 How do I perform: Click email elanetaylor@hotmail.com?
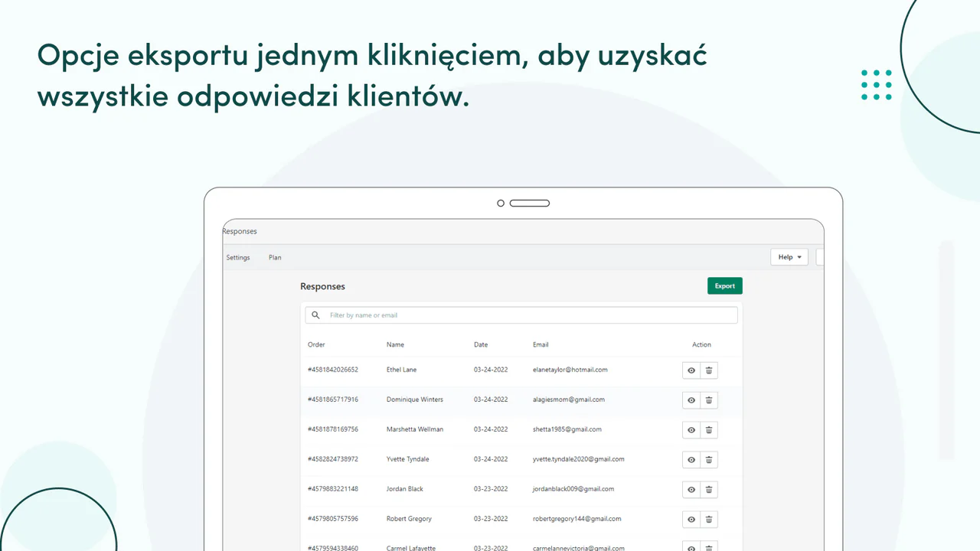(x=570, y=370)
